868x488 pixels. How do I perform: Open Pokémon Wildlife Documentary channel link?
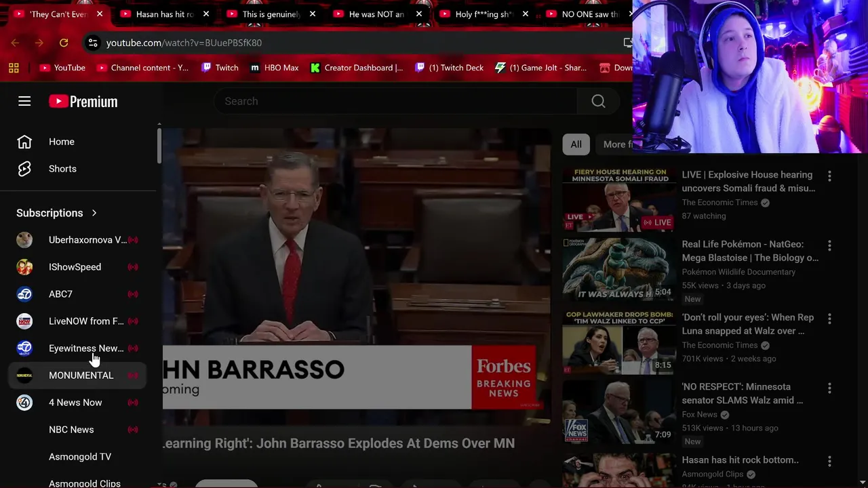tap(738, 272)
